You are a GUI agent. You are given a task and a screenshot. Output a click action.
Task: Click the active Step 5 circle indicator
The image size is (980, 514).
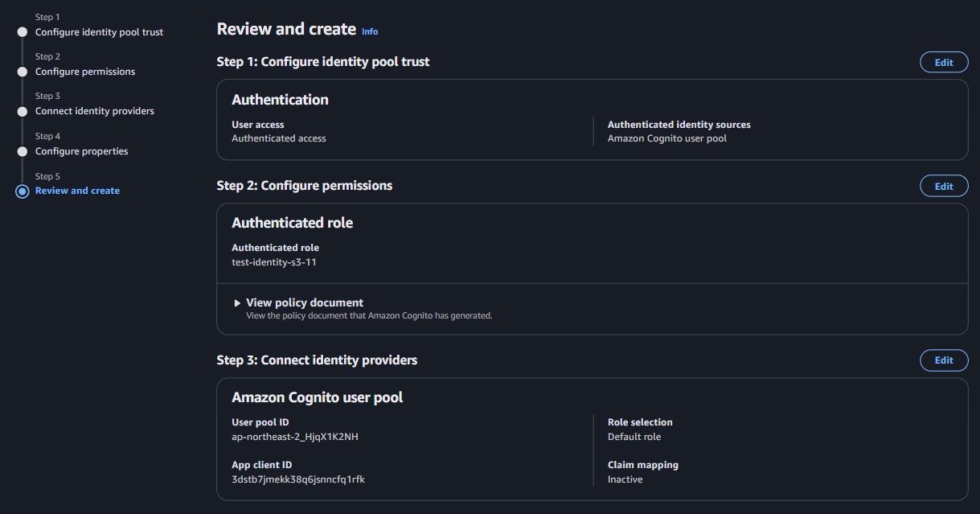[x=22, y=191]
